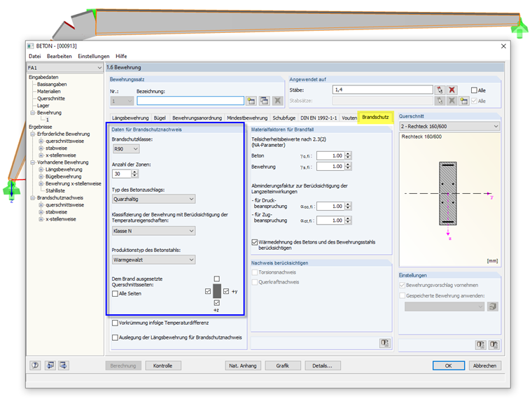The width and height of the screenshot is (532, 399).
Task: Go to next table with right arrow icon
Action: pos(64,365)
